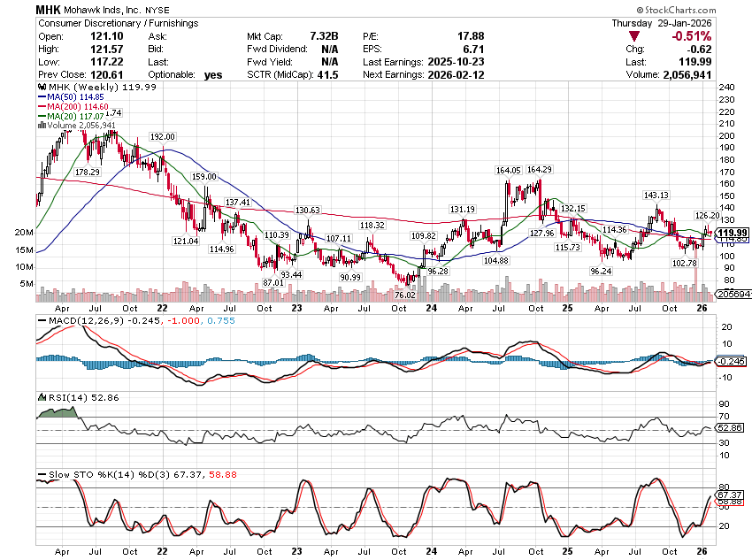Click the 192.00 price high annotation
This screenshot has width=752, height=560.
point(163,137)
